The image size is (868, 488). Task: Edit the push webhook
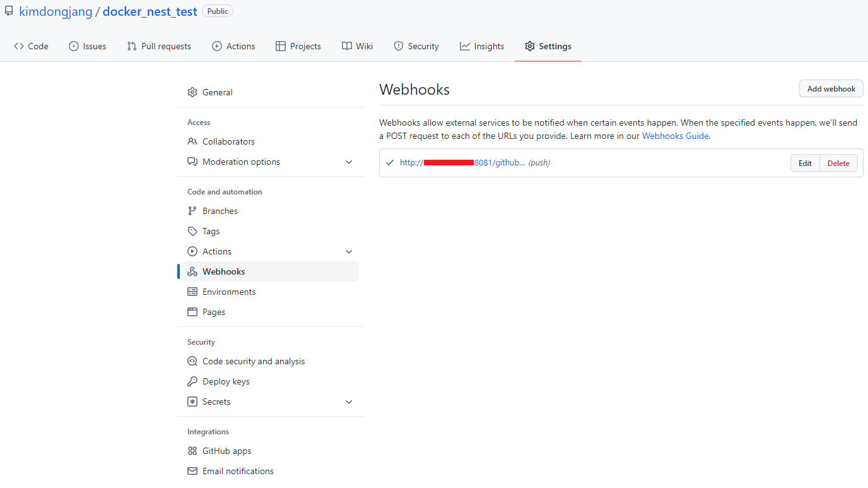[805, 163]
